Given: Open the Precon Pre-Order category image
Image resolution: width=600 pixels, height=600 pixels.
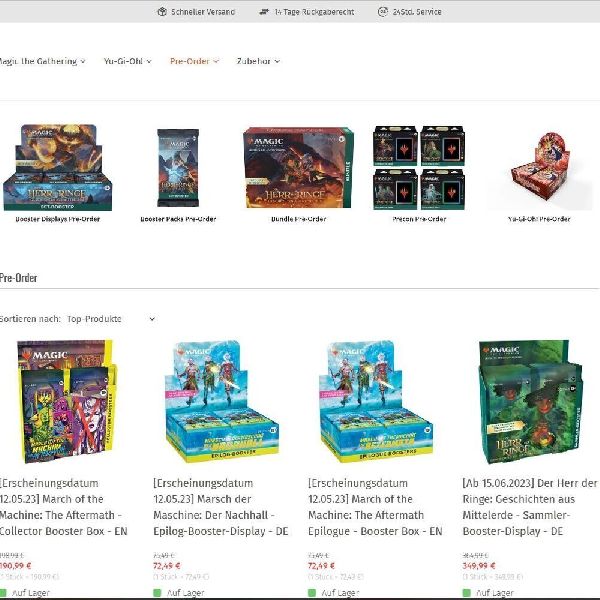Looking at the screenshot, I should point(419,168).
